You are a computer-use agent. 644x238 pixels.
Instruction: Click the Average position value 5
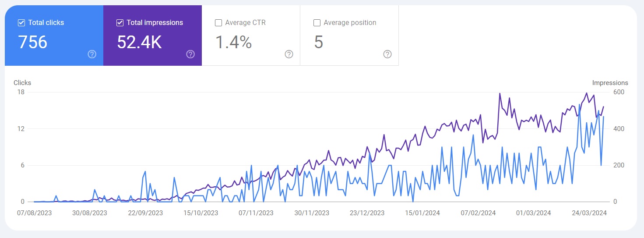318,42
